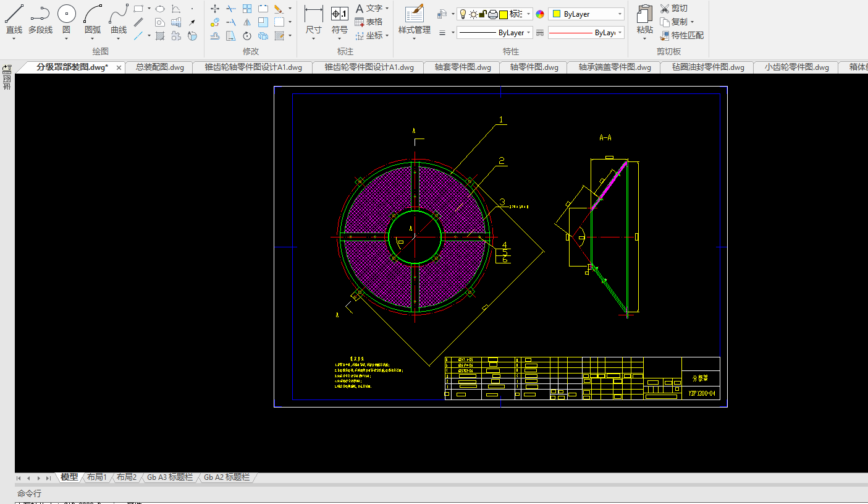Expand the 文字 text dropdown arrow
Viewport: 868px width, 504px height.
[x=387, y=9]
